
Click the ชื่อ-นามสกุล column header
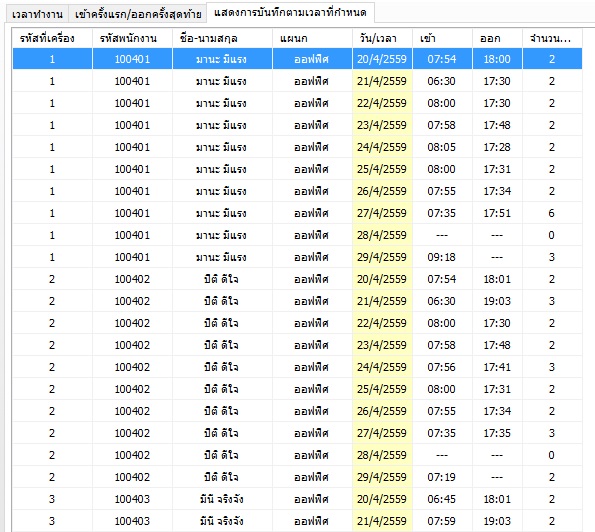[222, 38]
